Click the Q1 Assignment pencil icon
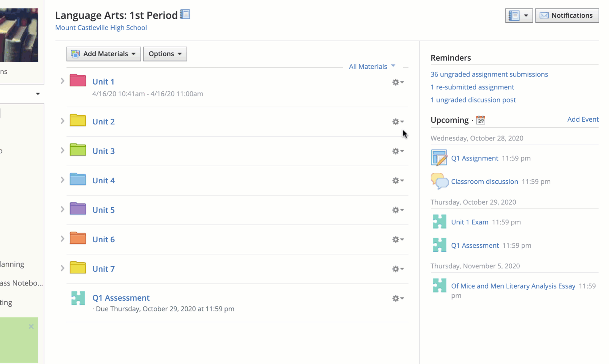609x364 pixels. coord(439,158)
